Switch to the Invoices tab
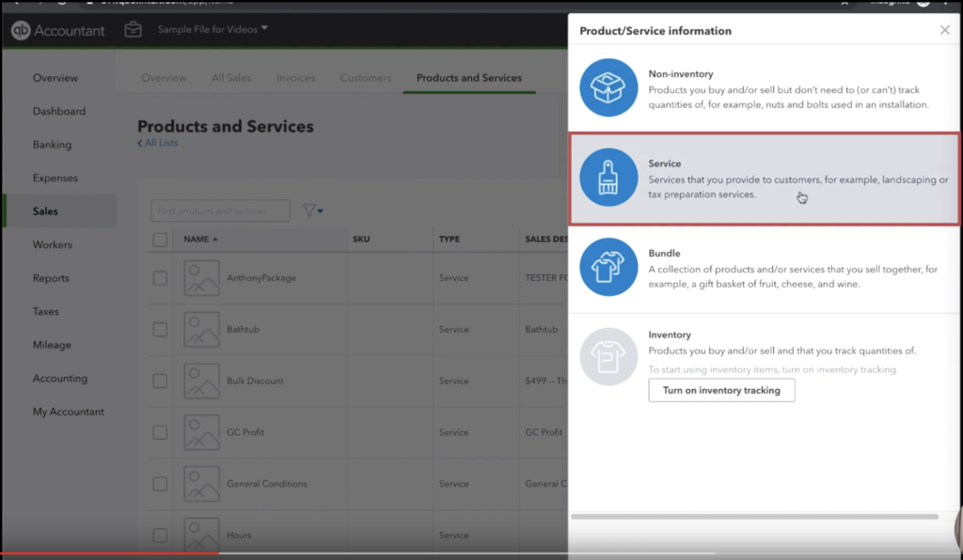963x560 pixels. [295, 78]
